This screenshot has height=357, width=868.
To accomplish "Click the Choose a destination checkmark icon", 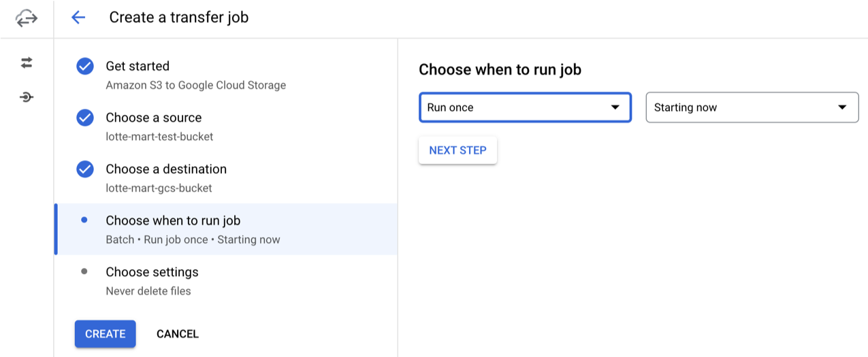I will [x=85, y=169].
